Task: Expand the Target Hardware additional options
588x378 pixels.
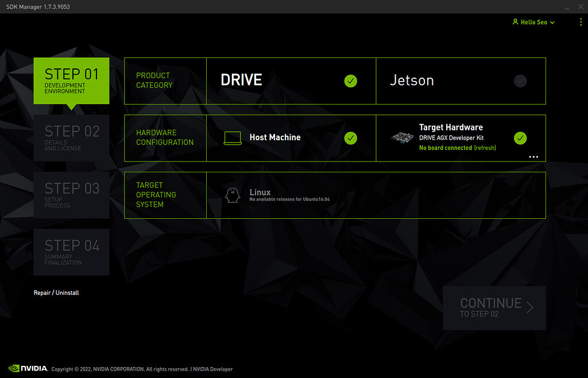Action: 533,157
